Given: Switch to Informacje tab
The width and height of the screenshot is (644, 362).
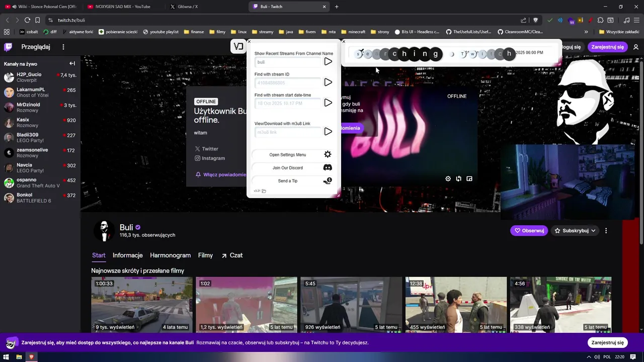Looking at the screenshot, I should coord(128,255).
